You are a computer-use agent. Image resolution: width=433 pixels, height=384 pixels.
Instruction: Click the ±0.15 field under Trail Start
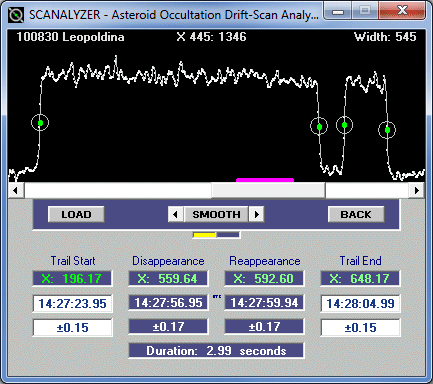72,327
